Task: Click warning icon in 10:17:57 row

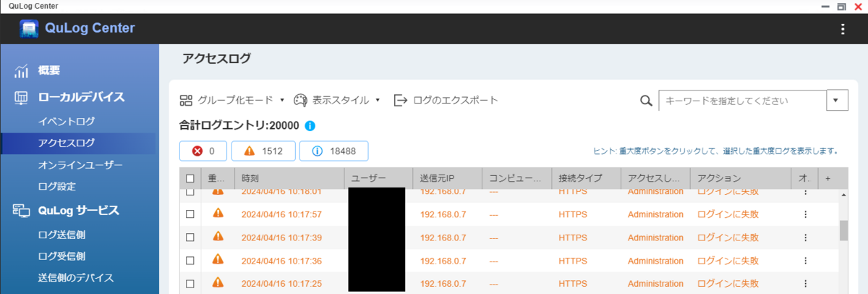Action: point(218,214)
